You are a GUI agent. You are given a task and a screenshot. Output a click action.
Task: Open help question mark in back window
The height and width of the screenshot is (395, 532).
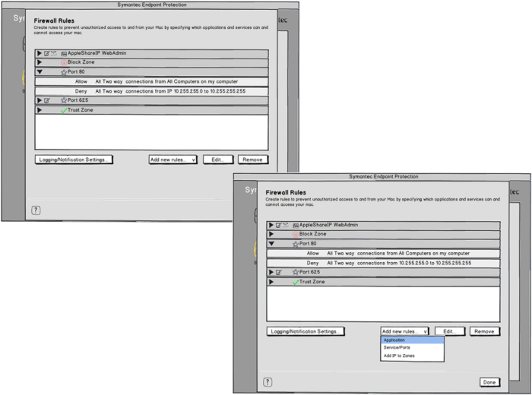(x=36, y=210)
